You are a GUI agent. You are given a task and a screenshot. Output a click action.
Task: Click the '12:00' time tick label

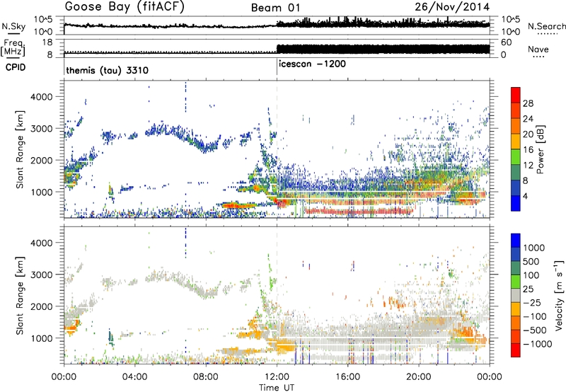point(277,377)
